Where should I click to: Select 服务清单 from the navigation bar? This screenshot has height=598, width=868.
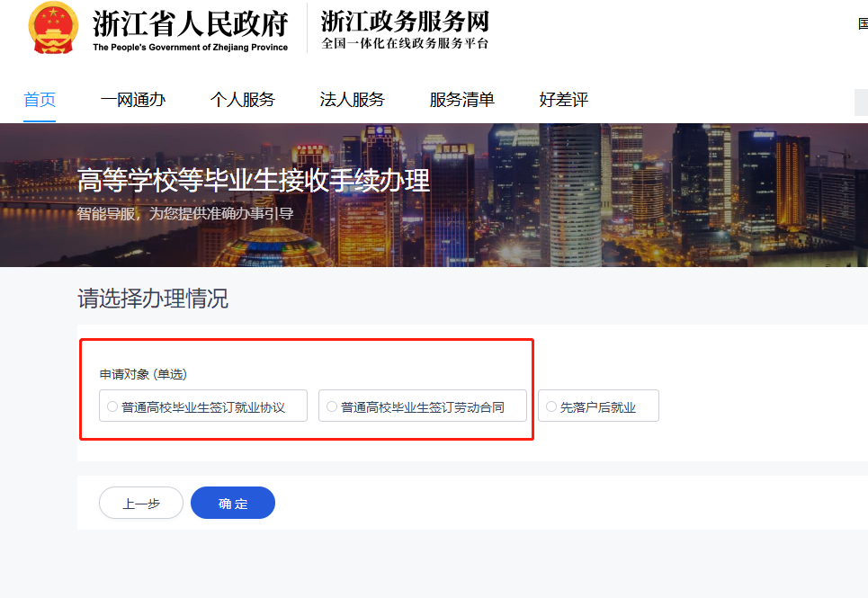pyautogui.click(x=462, y=100)
